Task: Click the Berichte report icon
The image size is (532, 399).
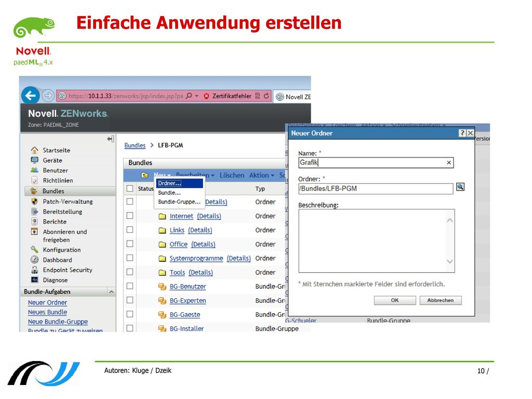Action: point(34,221)
